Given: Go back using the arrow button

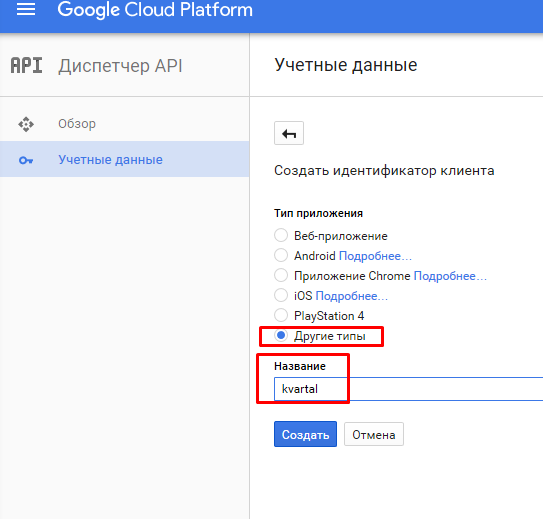Looking at the screenshot, I should pyautogui.click(x=289, y=133).
